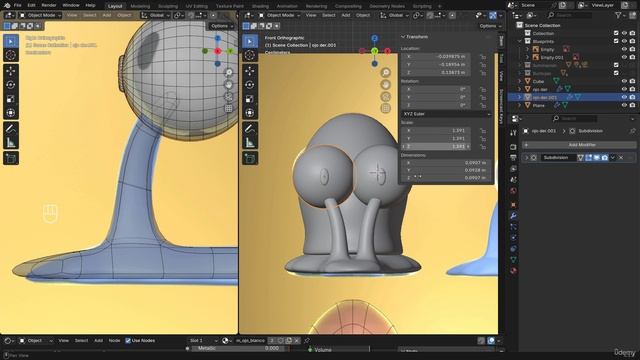Toggle Use Nodes checkbox
This screenshot has height=360, width=640.
point(128,340)
